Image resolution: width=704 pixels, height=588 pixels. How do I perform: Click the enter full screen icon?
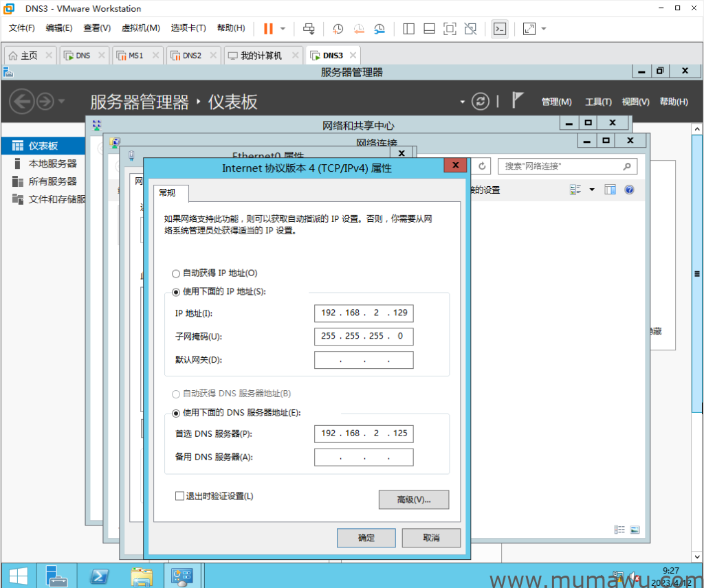(x=450, y=29)
